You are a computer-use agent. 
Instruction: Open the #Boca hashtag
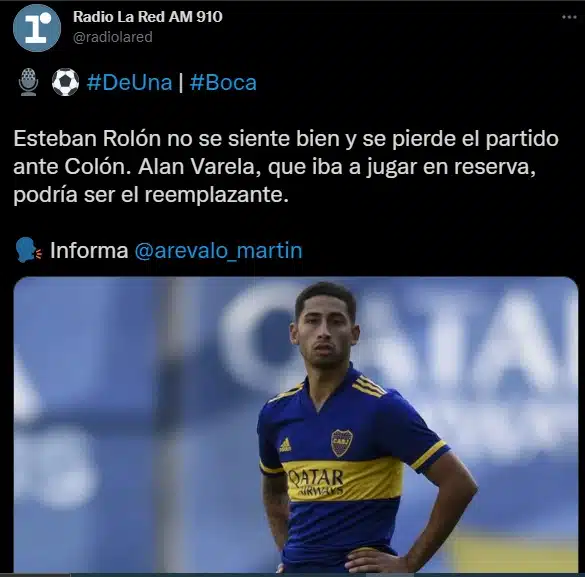(x=223, y=82)
